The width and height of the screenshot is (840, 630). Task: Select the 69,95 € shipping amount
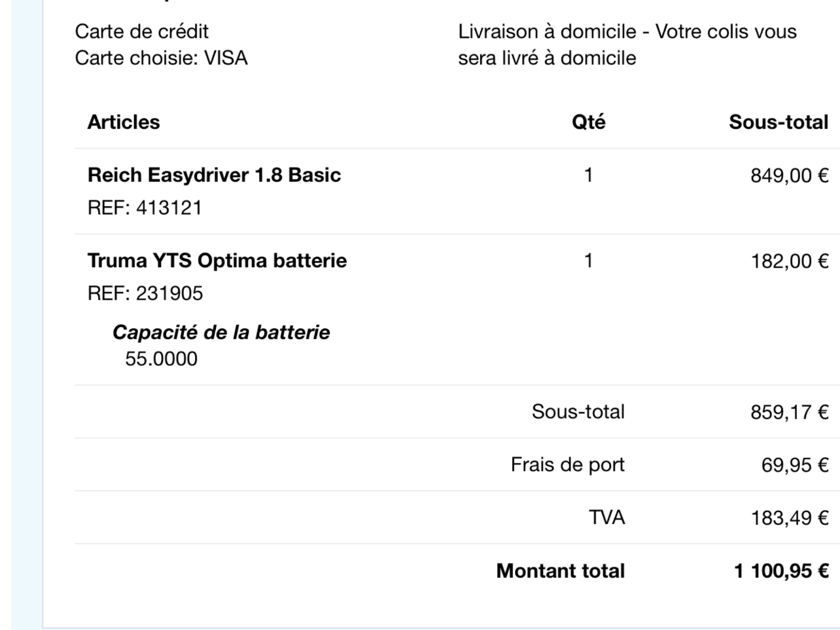click(795, 466)
